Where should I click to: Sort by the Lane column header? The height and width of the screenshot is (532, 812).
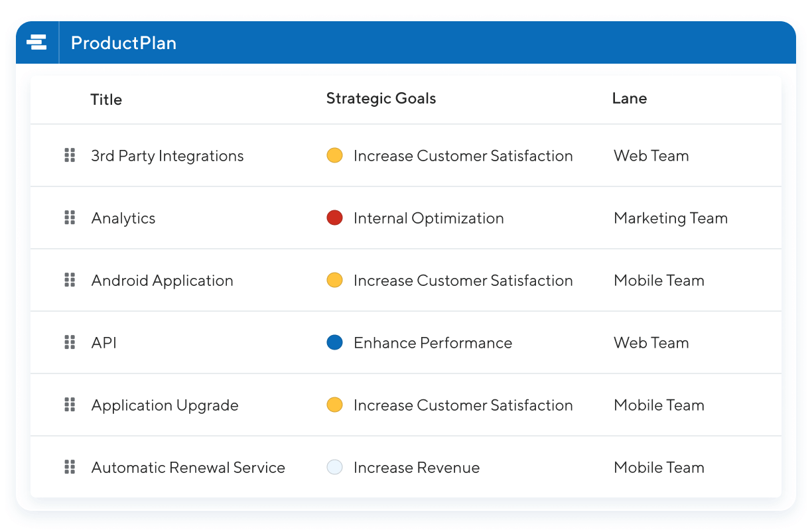630,98
